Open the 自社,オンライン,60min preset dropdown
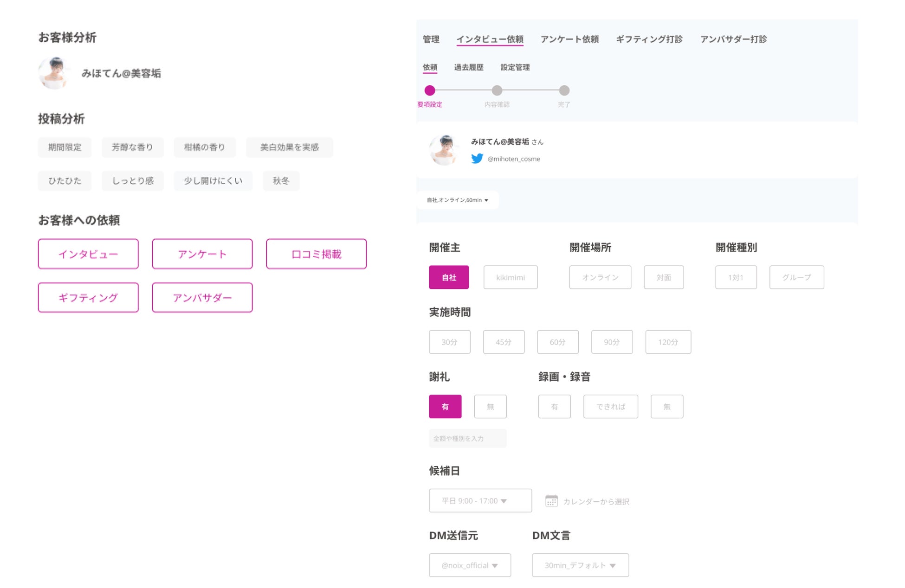 point(457,200)
